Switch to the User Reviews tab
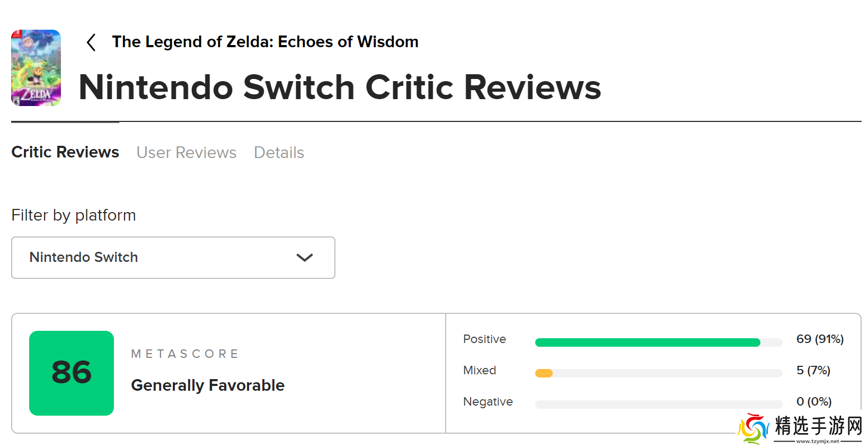This screenshot has width=868, height=448. (187, 153)
